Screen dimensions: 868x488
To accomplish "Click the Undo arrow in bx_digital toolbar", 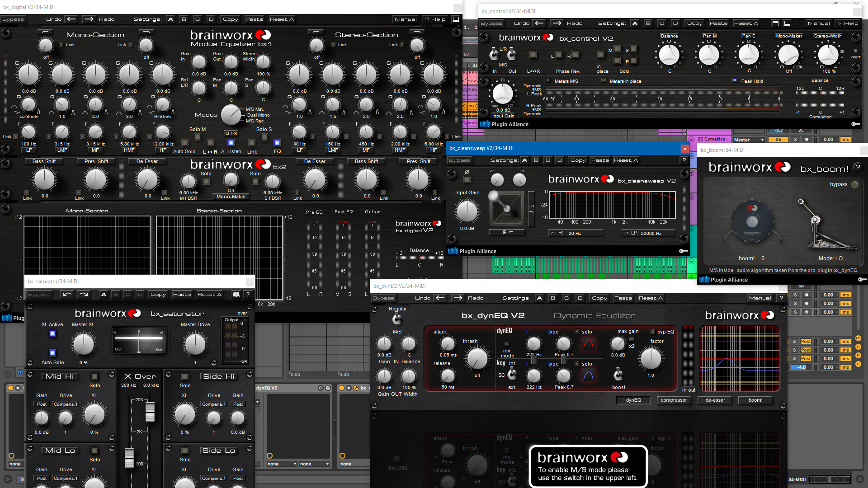I will [x=71, y=19].
